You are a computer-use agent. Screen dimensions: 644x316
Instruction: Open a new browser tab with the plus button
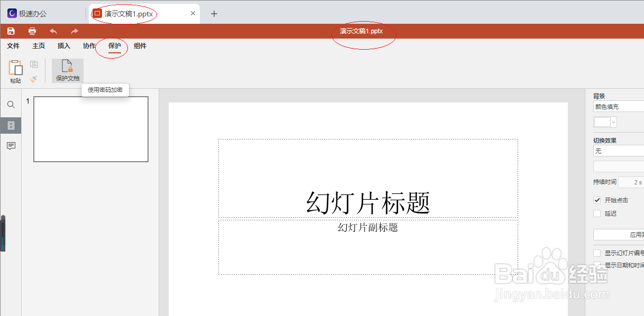point(214,13)
